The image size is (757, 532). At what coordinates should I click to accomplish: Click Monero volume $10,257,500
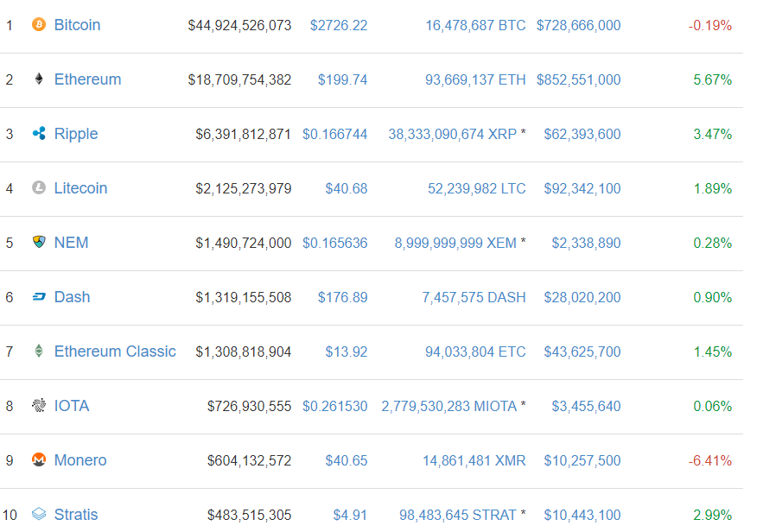coord(582,461)
